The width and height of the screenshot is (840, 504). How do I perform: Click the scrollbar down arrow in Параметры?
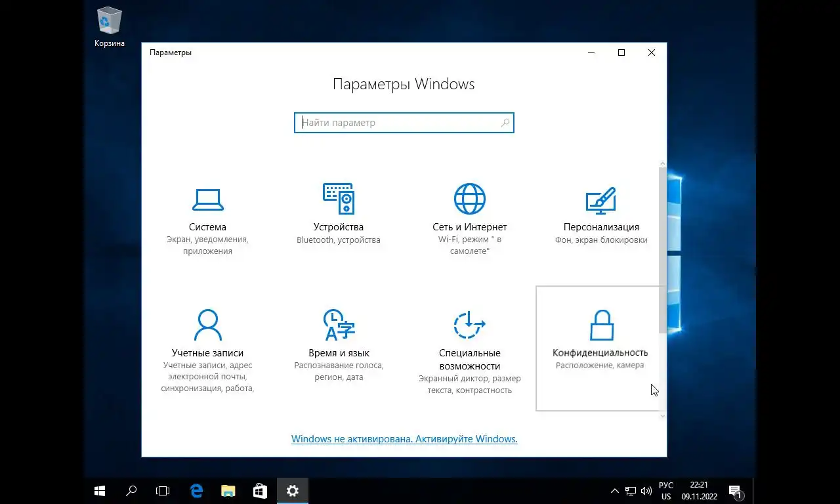663,415
